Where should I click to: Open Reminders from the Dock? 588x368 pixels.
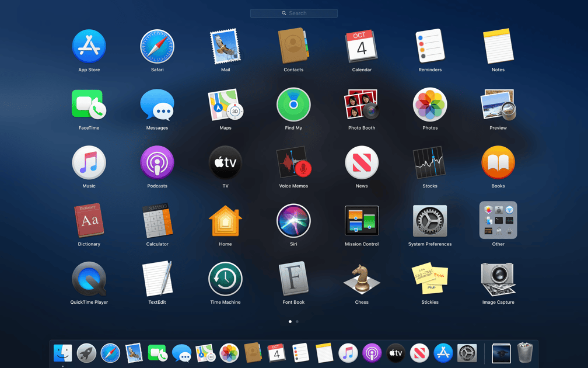click(x=300, y=353)
